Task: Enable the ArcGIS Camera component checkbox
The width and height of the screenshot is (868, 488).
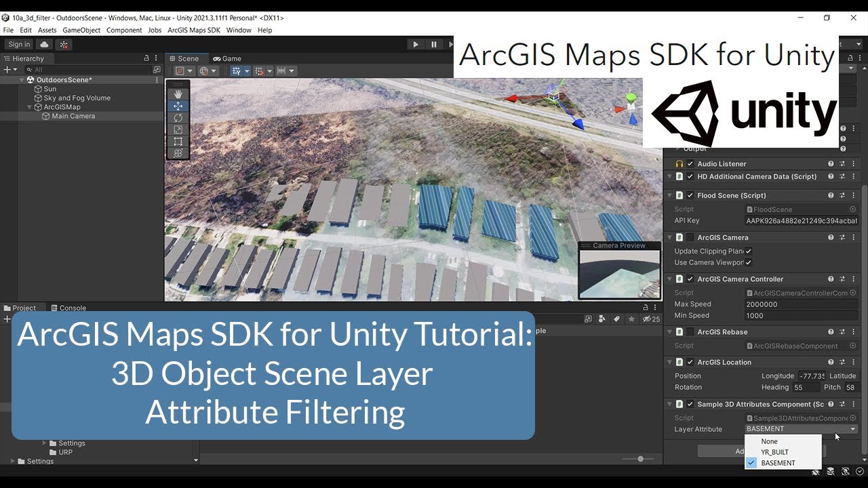Action: (690, 238)
